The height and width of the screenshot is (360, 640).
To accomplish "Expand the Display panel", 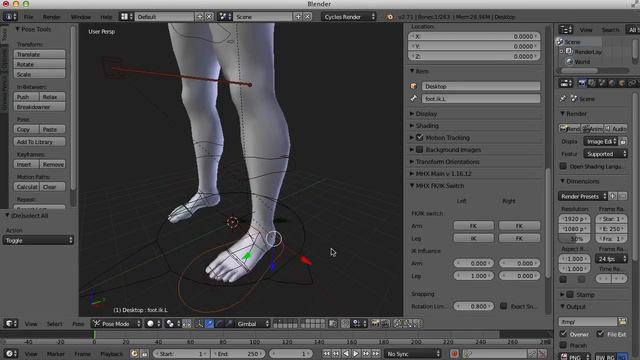I will [426, 113].
